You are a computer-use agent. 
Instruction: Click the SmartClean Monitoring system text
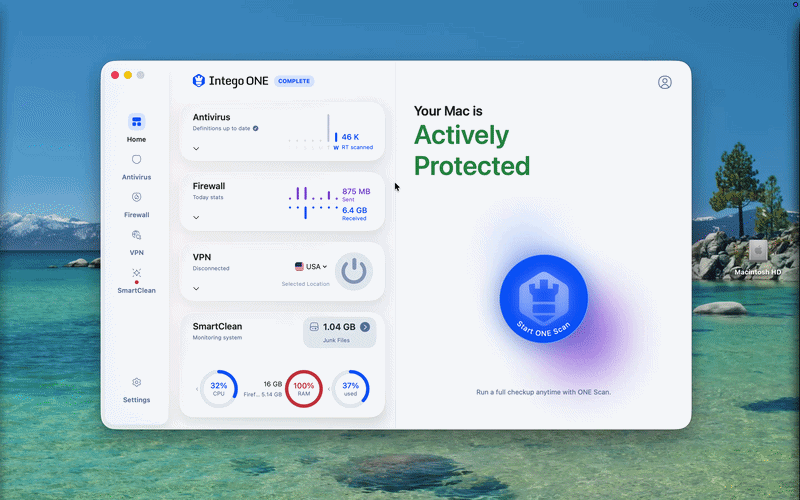[x=217, y=338]
